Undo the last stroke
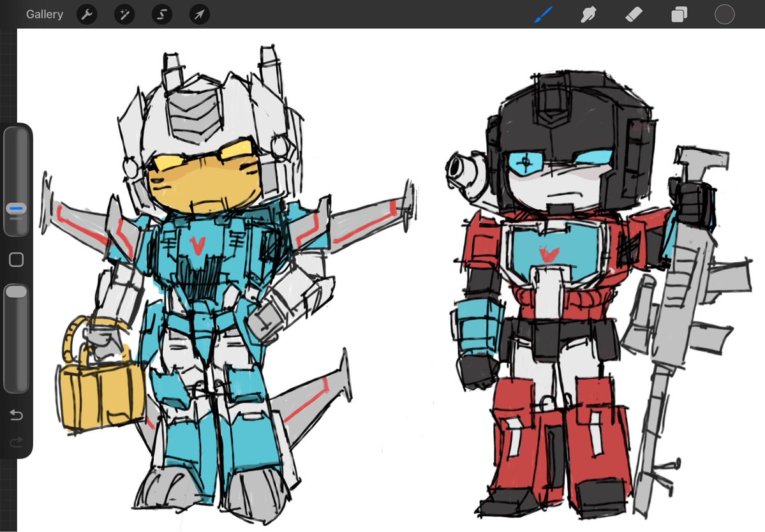This screenshot has width=765, height=532. pos(16,415)
